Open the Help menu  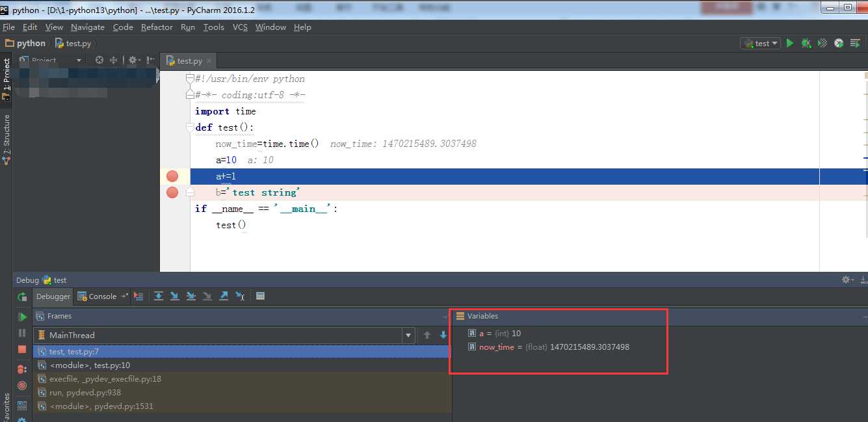pyautogui.click(x=302, y=27)
